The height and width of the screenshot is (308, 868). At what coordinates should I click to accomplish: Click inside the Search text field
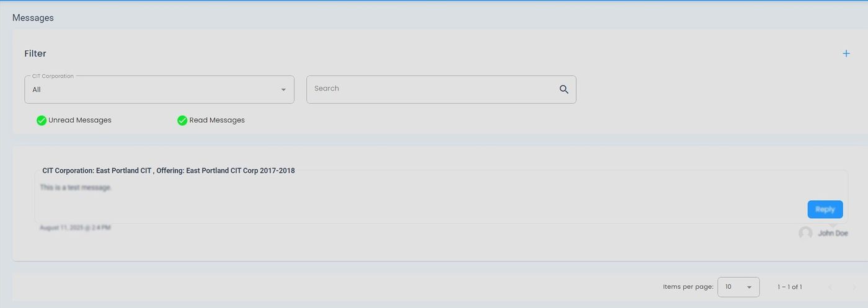431,89
